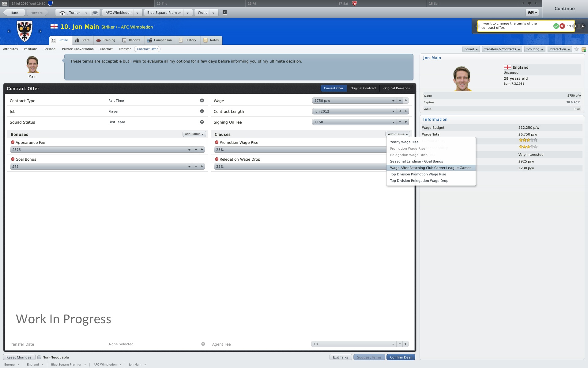Accept terms via green checkmark icon
Screen dimensions: 588x368
coord(556,26)
